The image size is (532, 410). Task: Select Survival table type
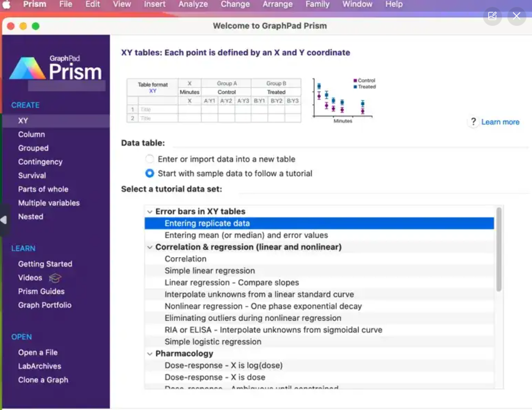(x=32, y=176)
